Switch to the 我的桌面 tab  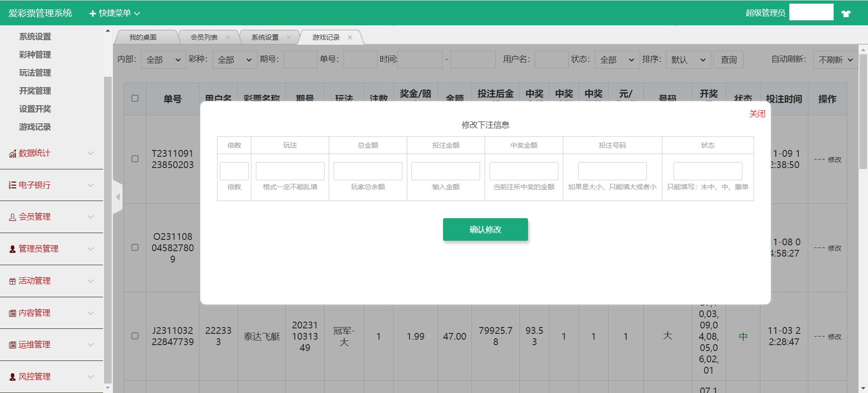click(x=143, y=37)
